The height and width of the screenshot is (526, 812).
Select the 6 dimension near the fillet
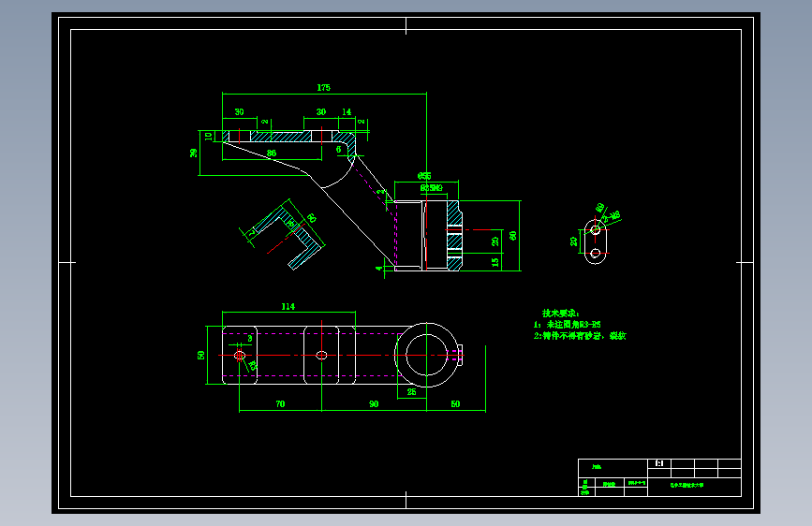339,150
